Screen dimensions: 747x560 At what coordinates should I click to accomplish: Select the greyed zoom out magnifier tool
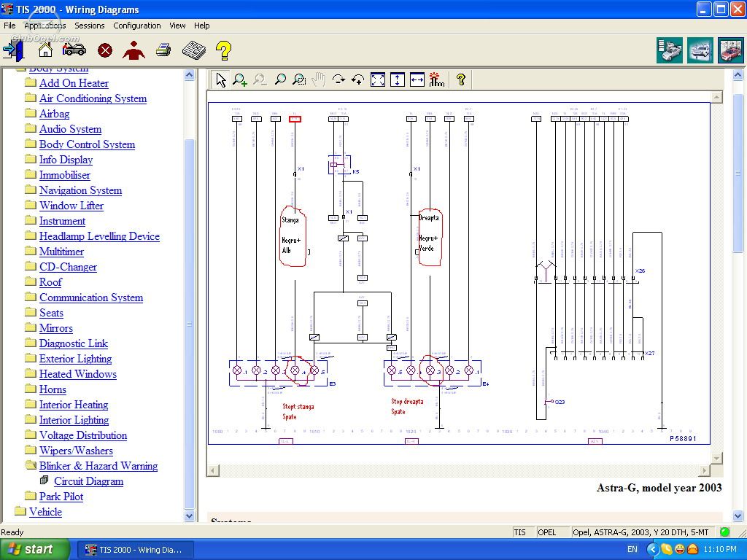click(260, 79)
